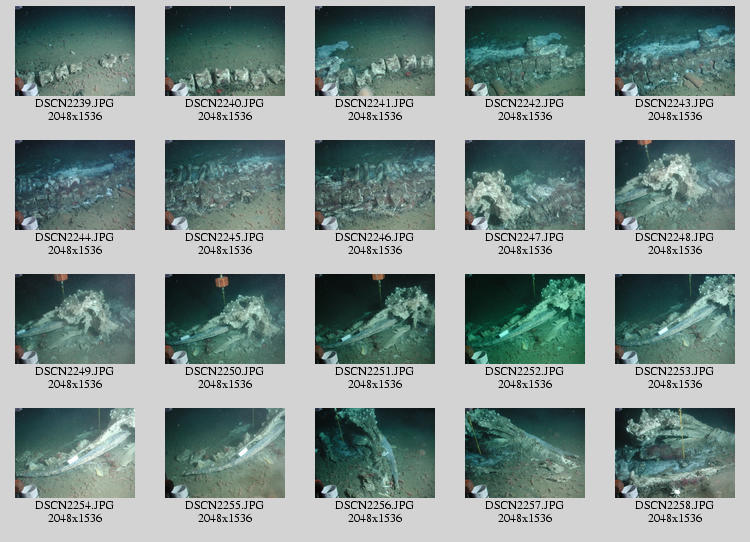Open thumbnail image DSCN2254.JPG
Screen dimensions: 750x542
75,453
